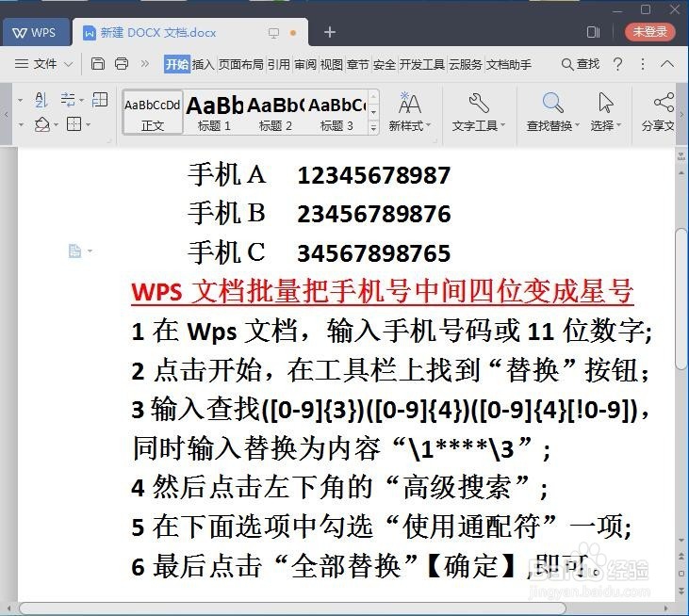Click the number 12345678987
Screen dimensions: 689x616
(x=373, y=175)
